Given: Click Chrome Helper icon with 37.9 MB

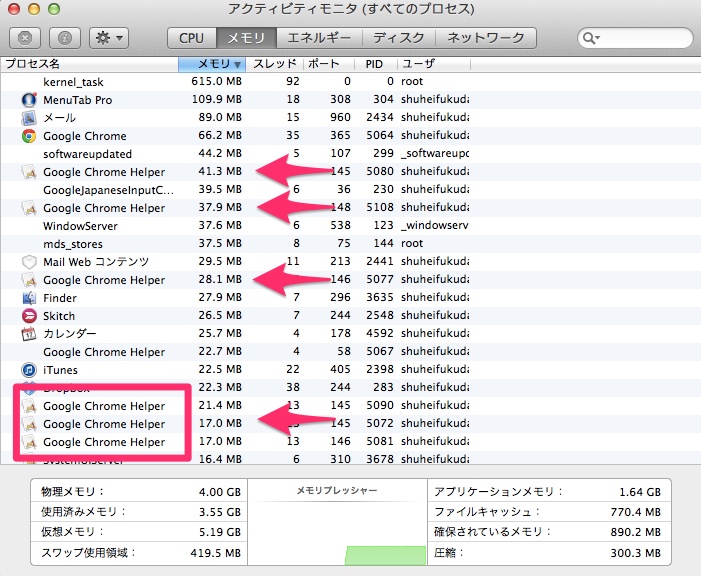Looking at the screenshot, I should (x=29, y=208).
